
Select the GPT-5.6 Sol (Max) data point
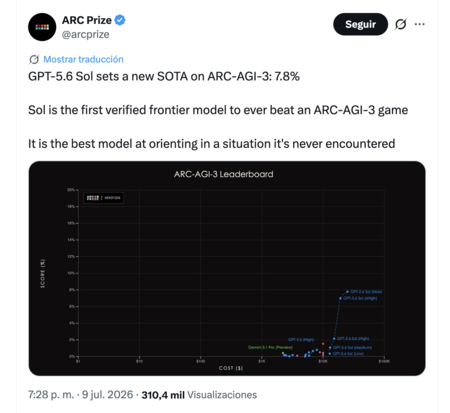(x=347, y=292)
